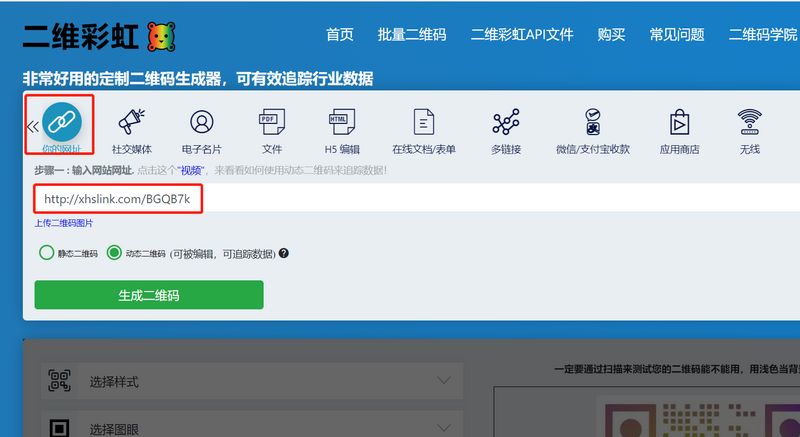Viewport: 800px width, 437px height.
Task: Click the rainbow bear logo
Action: point(161,36)
